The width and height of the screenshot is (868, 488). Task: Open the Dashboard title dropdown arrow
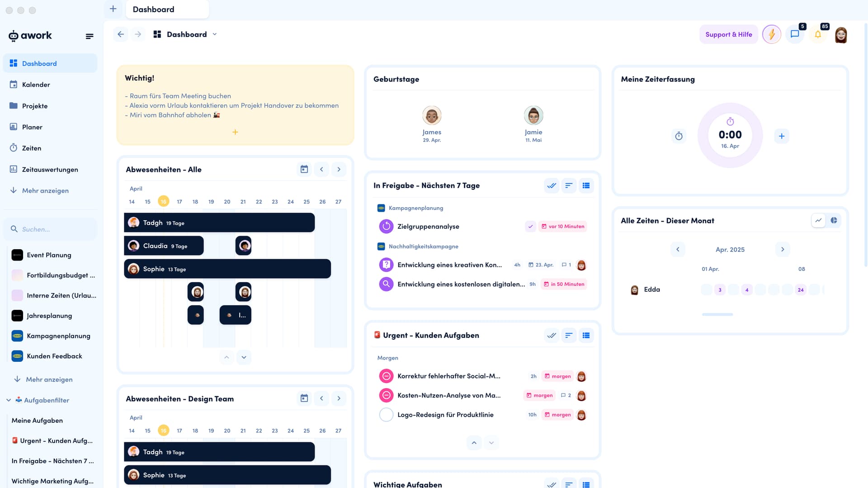pos(215,34)
